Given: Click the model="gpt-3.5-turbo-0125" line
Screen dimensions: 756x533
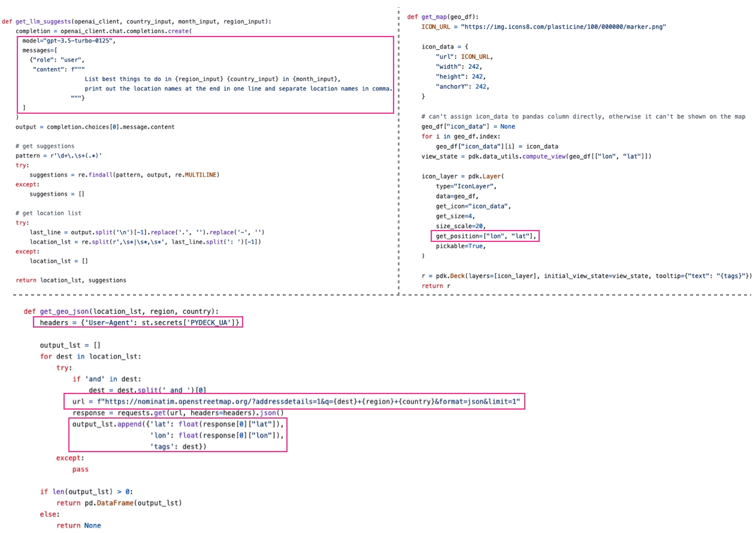Looking at the screenshot, I should pos(68,41).
